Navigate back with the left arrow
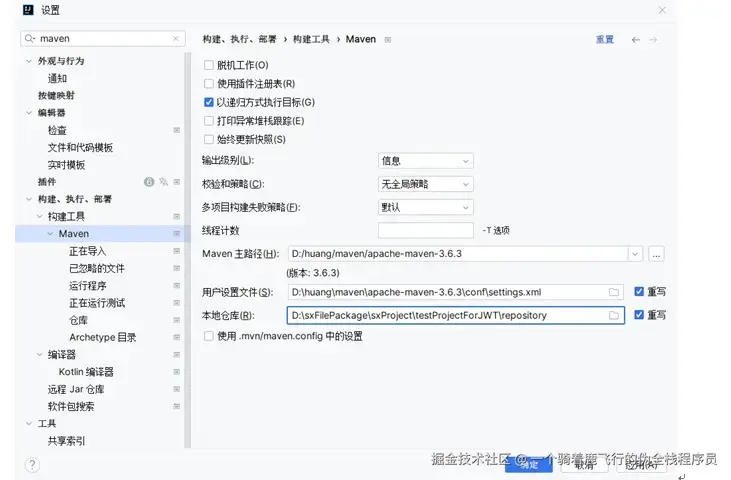Image resolution: width=731 pixels, height=480 pixels. pos(635,40)
